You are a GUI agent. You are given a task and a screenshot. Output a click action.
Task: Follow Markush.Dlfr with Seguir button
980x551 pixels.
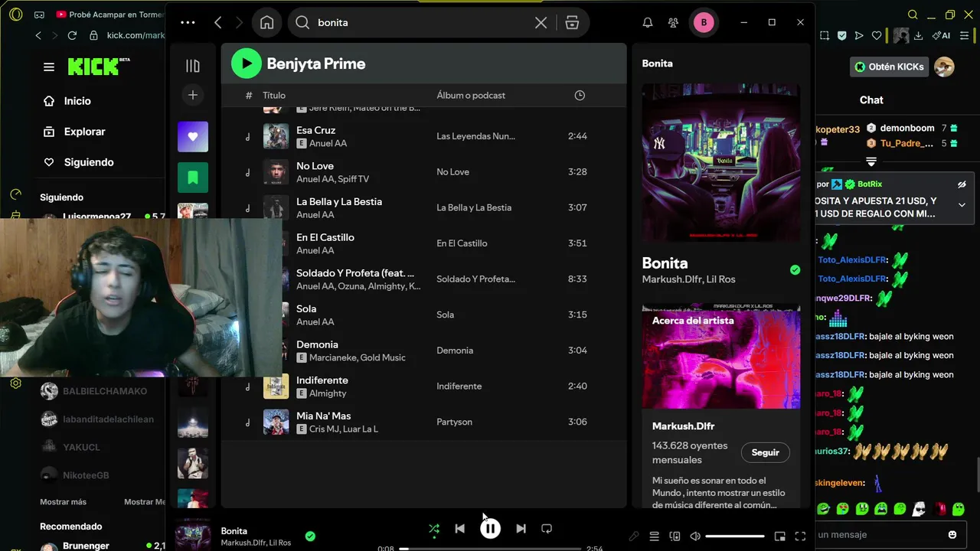(x=765, y=452)
